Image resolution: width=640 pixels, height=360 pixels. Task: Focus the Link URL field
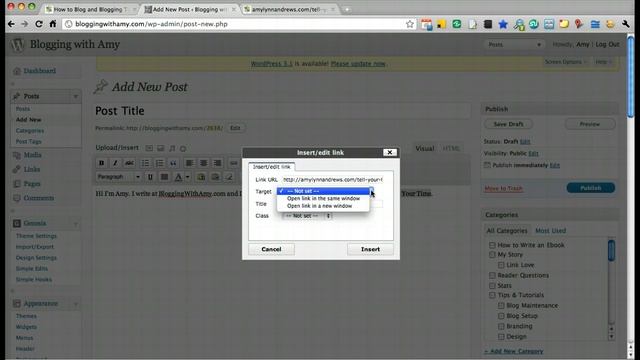tap(333, 180)
